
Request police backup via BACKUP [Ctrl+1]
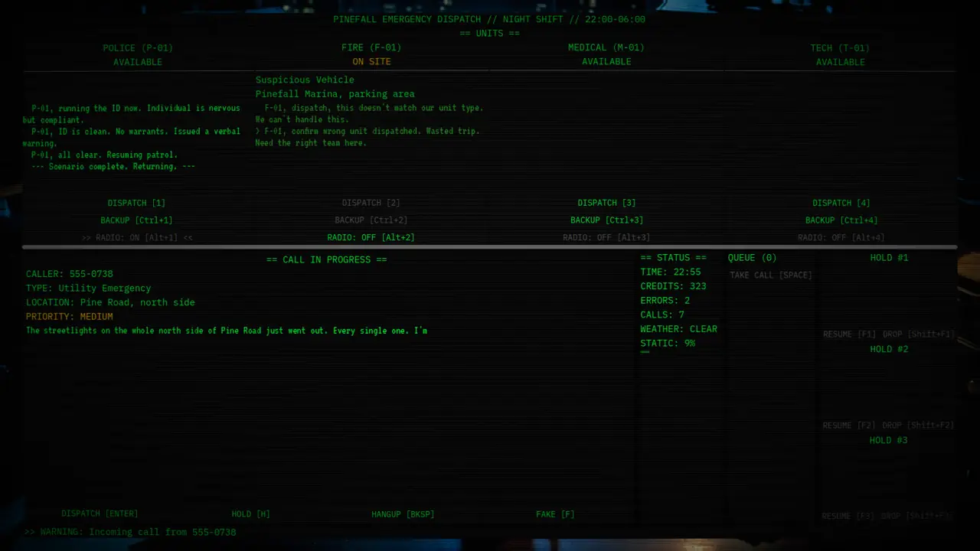(x=136, y=220)
